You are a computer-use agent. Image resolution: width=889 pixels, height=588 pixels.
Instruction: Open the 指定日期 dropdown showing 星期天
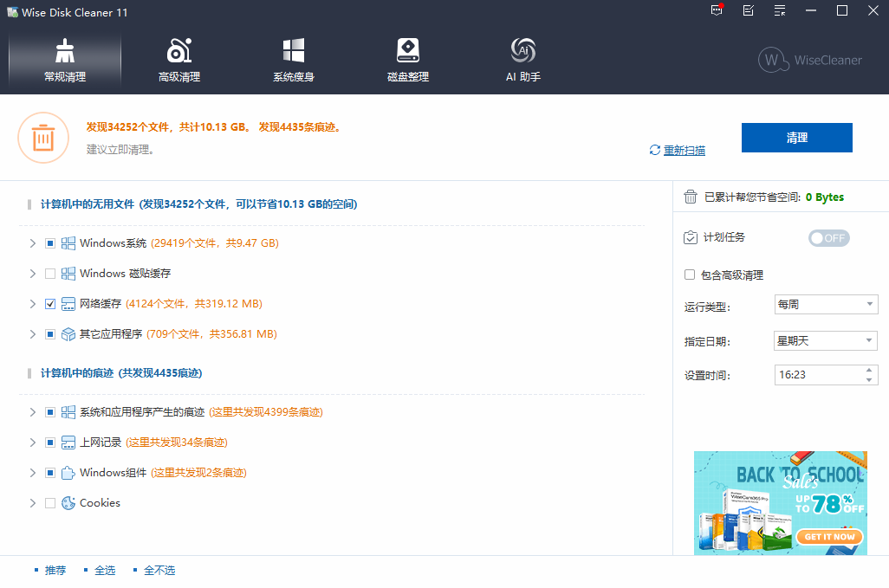coord(825,340)
